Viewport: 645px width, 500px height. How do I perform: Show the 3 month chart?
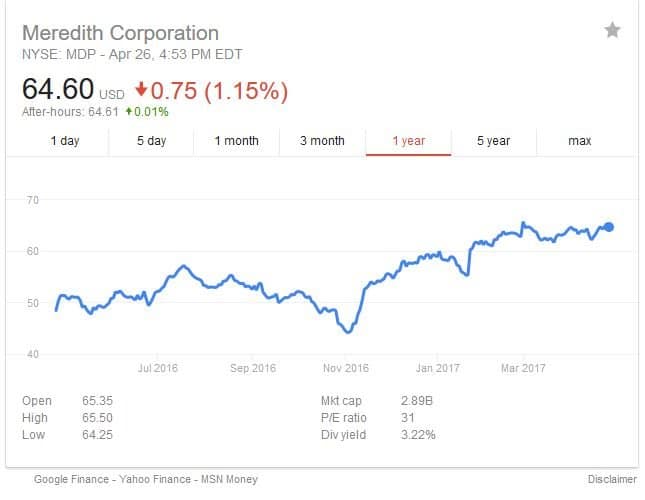(322, 141)
